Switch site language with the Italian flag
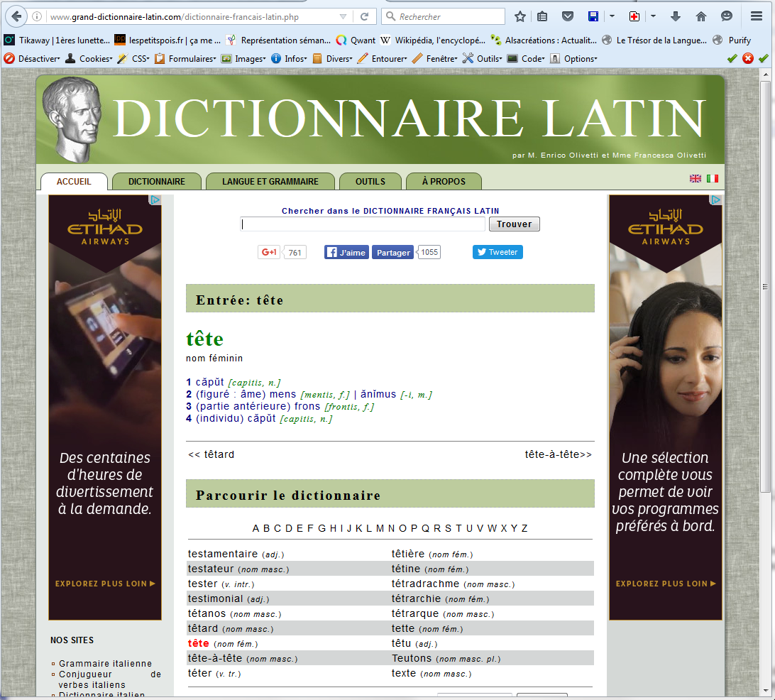The image size is (775, 700). [x=712, y=178]
